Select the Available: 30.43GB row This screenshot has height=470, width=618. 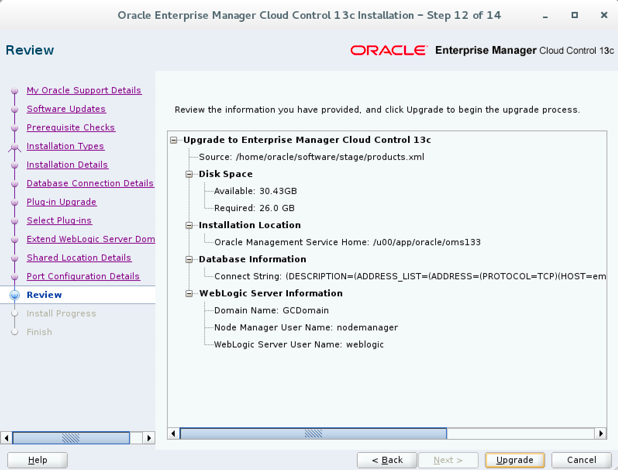point(255,191)
